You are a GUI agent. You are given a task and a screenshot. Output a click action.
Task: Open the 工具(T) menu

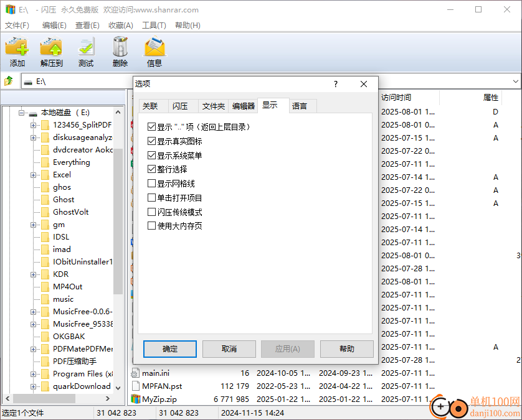pos(154,26)
